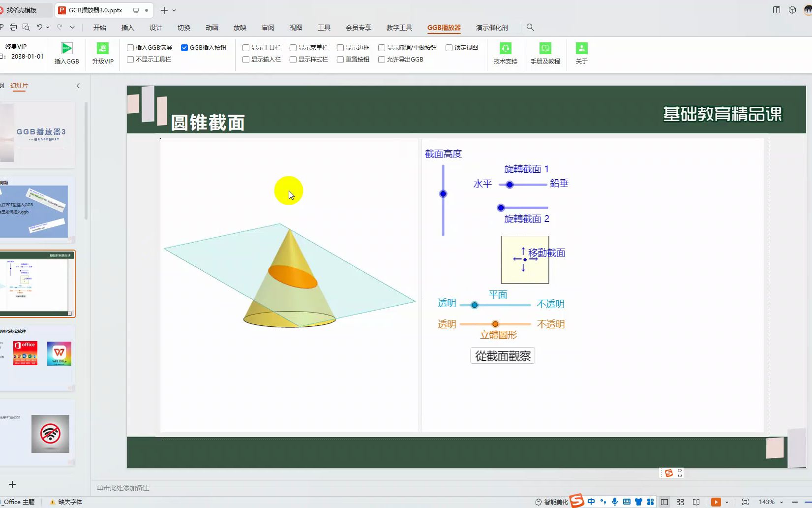Click the cube icon at top right
The image size is (812, 508).
pyautogui.click(x=792, y=10)
